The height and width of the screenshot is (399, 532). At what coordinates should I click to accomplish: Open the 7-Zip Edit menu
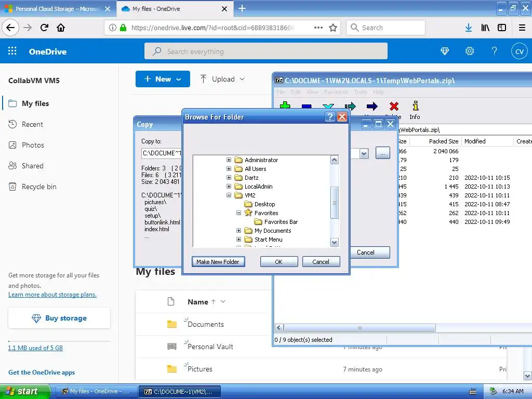(296, 92)
